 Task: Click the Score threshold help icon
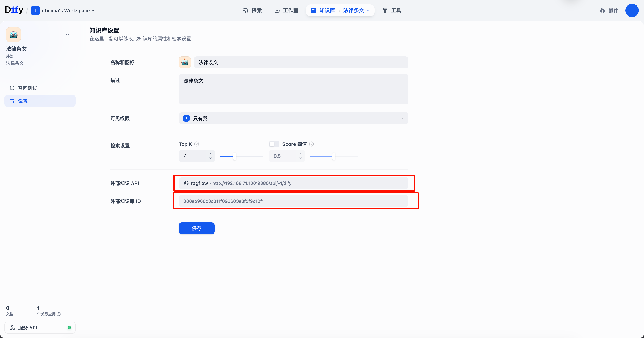coord(311,144)
